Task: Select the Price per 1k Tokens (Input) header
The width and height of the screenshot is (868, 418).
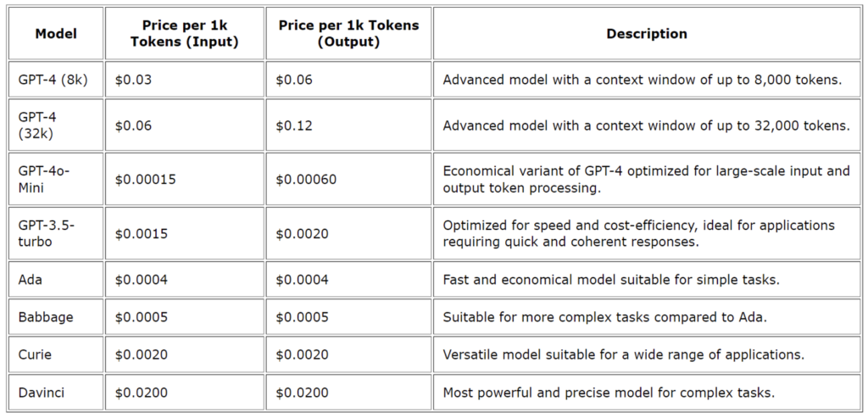Action: (x=184, y=33)
